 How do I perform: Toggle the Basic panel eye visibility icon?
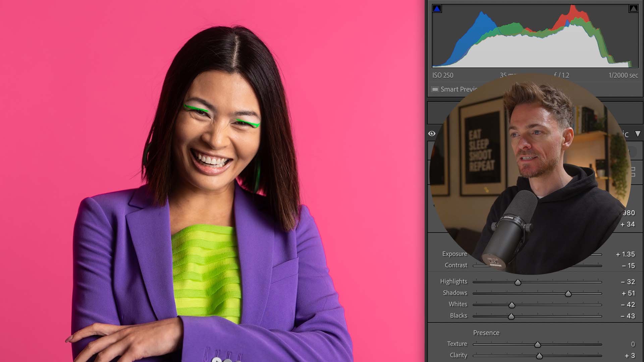(432, 134)
